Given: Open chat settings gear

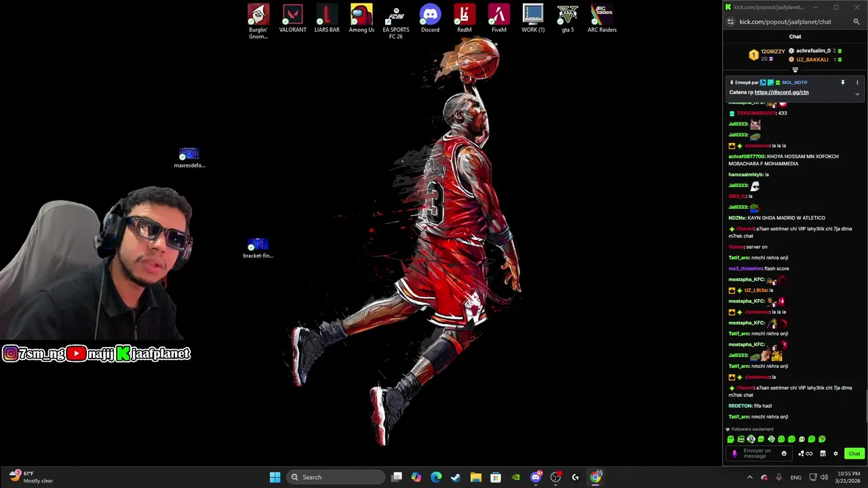Looking at the screenshot, I should 835,453.
